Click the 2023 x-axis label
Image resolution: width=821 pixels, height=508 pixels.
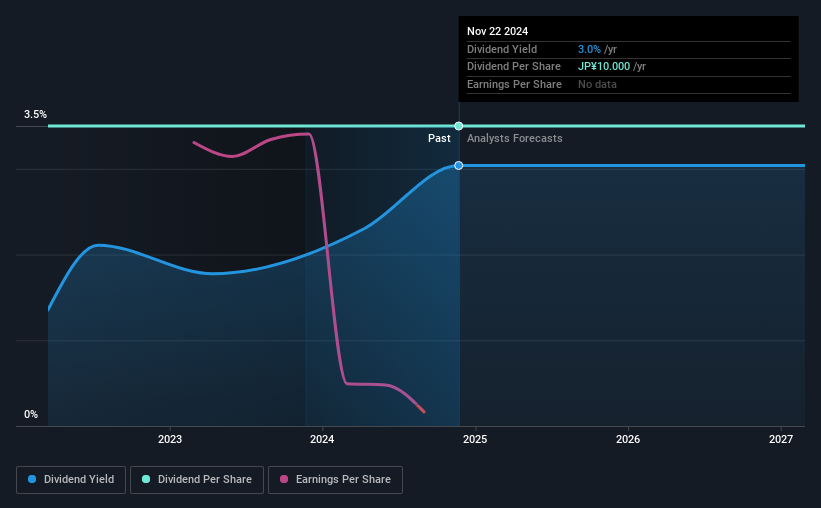pos(170,439)
